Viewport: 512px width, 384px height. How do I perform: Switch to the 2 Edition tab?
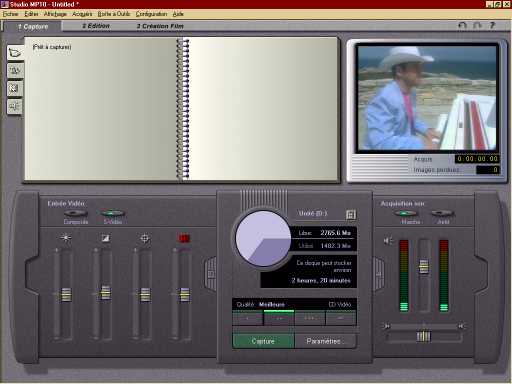96,26
